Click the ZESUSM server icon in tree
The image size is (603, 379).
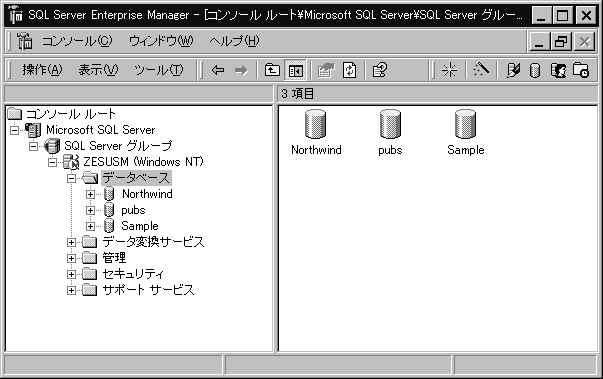(x=71, y=162)
